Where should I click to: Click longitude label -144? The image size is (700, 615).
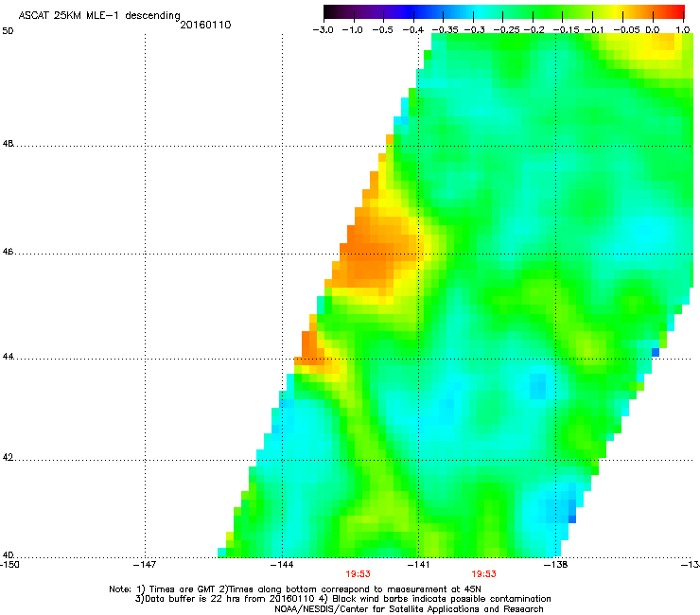point(282,565)
